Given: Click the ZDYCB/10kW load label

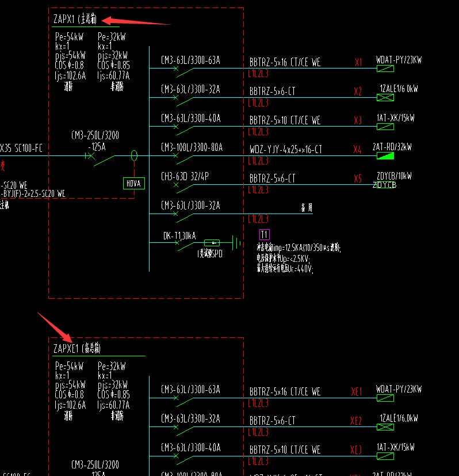Looking at the screenshot, I should point(394,176).
